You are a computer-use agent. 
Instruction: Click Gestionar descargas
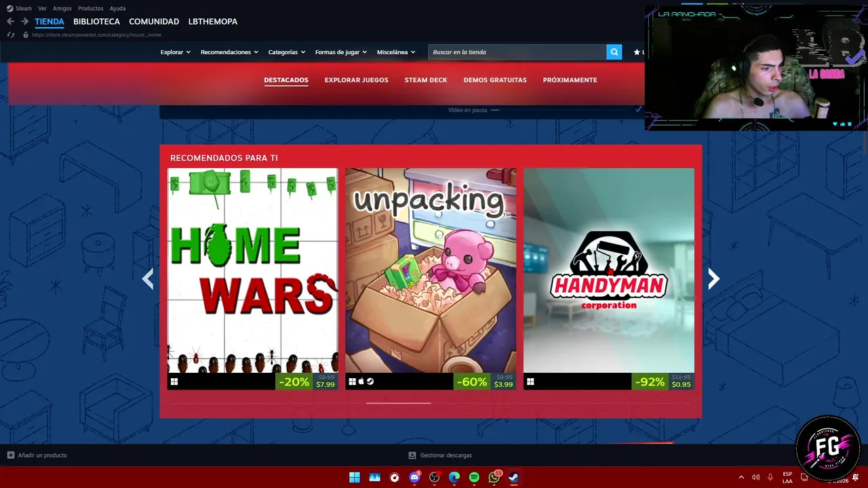446,455
